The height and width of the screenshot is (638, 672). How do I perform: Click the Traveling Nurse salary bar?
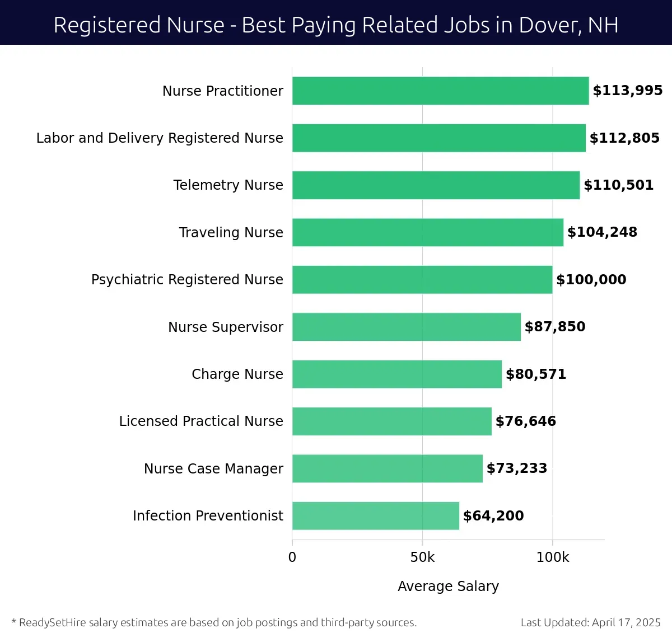point(428,232)
